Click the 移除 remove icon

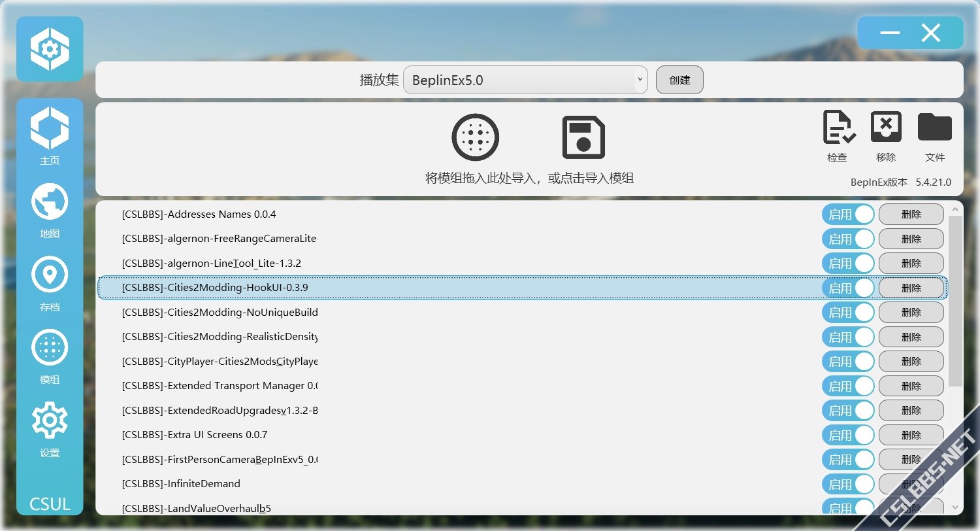pyautogui.click(x=886, y=128)
